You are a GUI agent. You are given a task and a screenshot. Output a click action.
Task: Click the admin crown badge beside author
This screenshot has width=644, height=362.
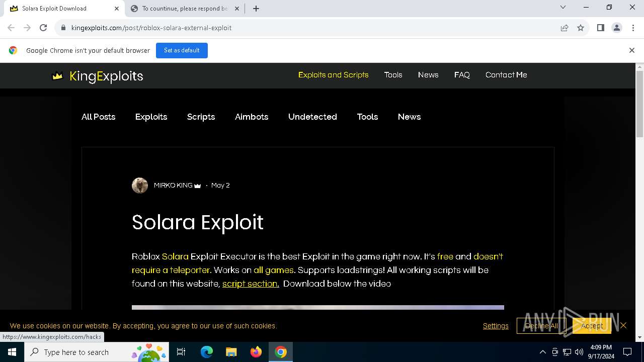(x=198, y=186)
